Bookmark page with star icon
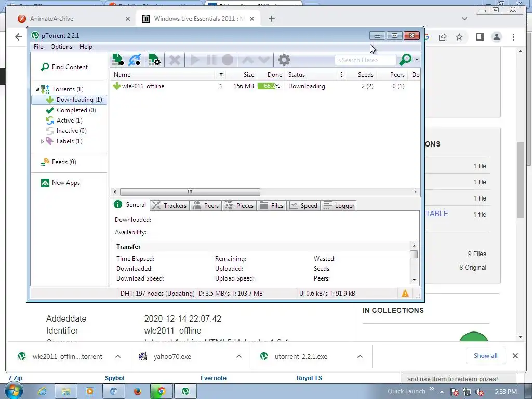Screen dimensions: 532x399 [x=459, y=37]
